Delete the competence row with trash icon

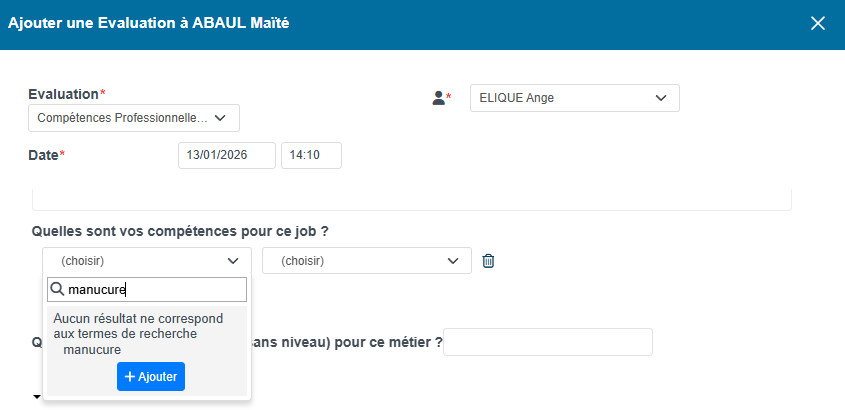point(488,261)
